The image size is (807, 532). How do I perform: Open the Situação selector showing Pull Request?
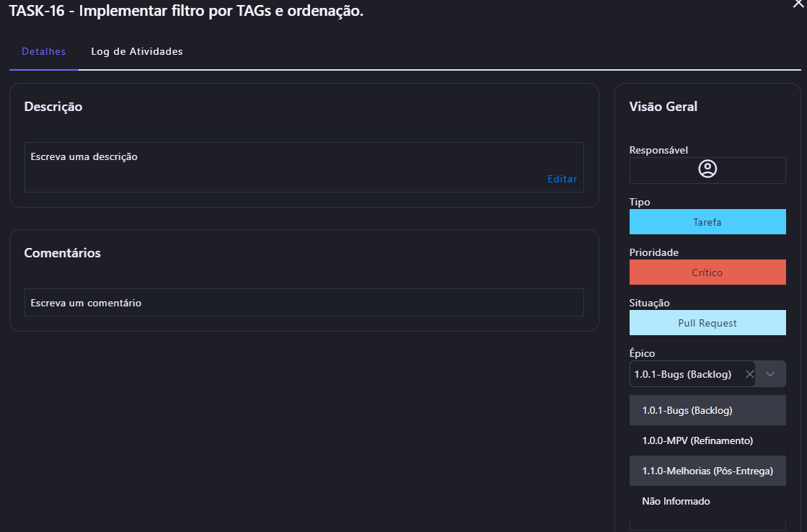[x=707, y=323]
